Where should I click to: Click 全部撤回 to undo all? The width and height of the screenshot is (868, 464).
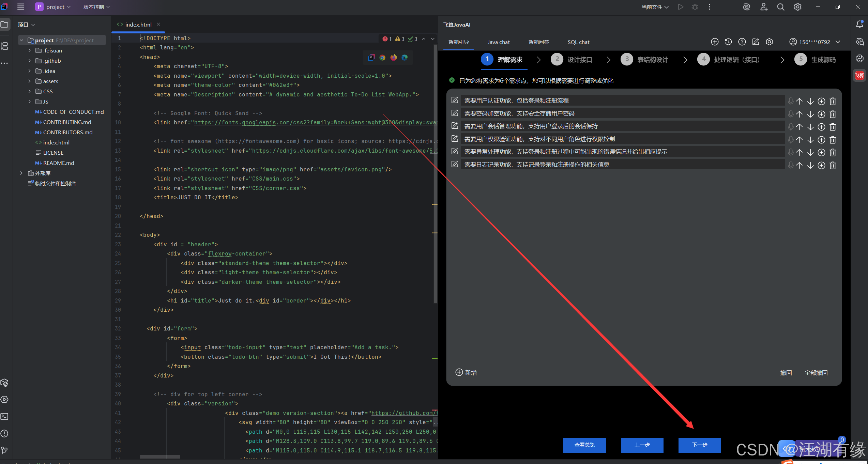pos(816,373)
